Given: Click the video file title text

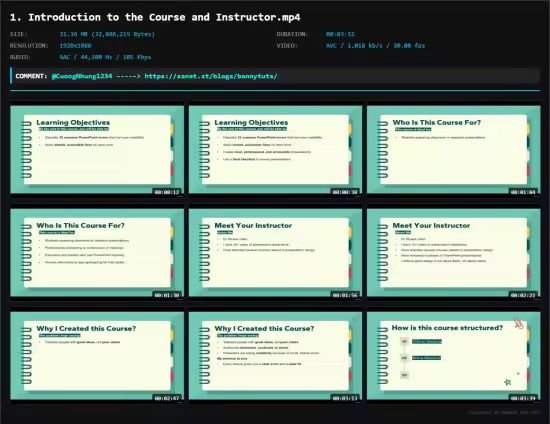Looking at the screenshot, I should click(x=155, y=17).
